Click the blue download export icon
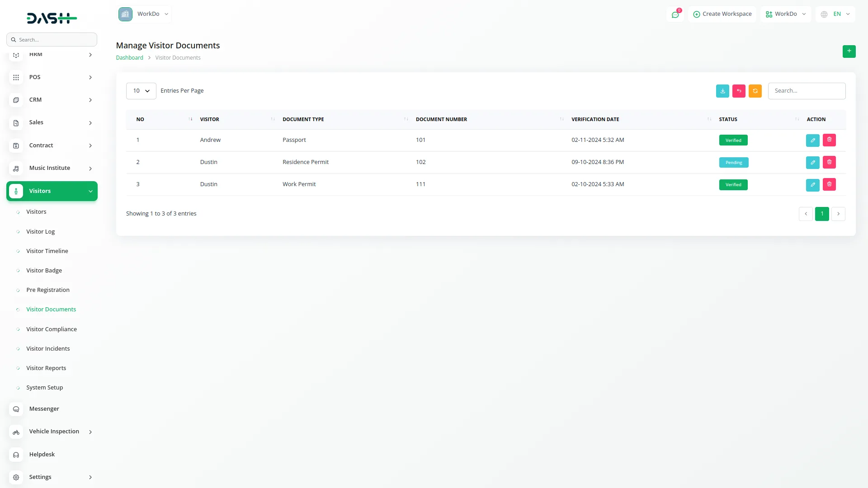The image size is (868, 488). click(722, 91)
